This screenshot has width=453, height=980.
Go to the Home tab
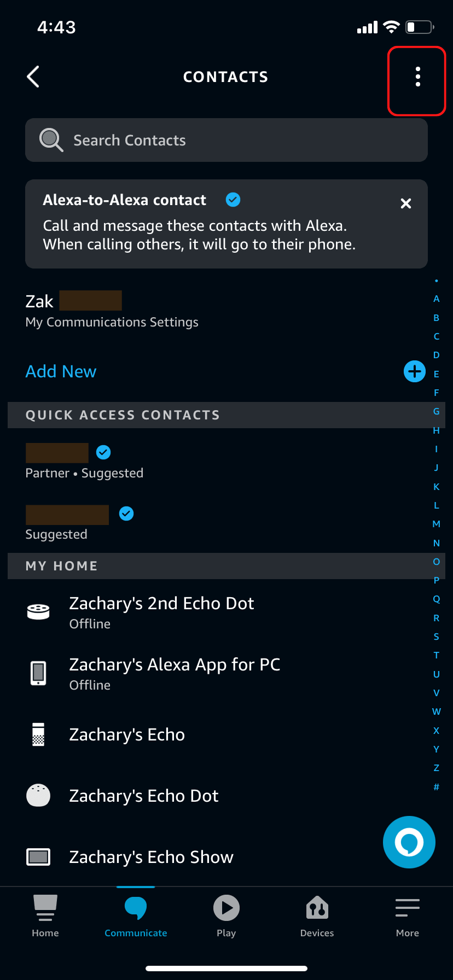point(45,916)
